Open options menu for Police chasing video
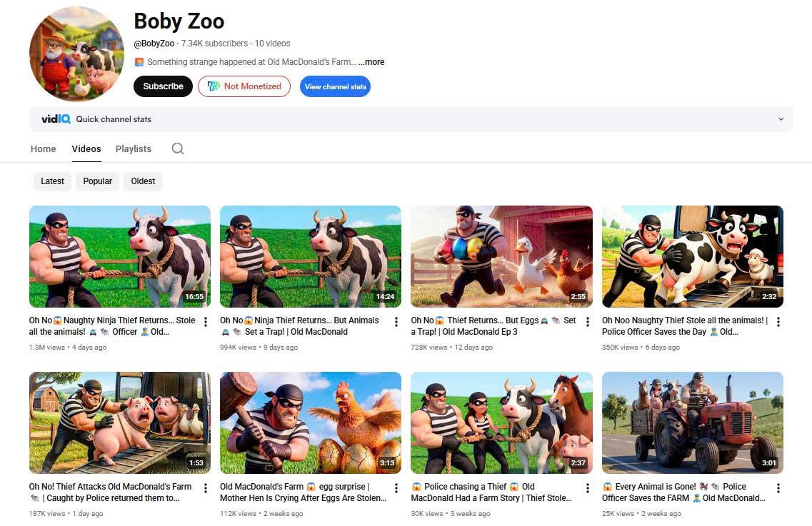The width and height of the screenshot is (812, 526). tap(588, 488)
